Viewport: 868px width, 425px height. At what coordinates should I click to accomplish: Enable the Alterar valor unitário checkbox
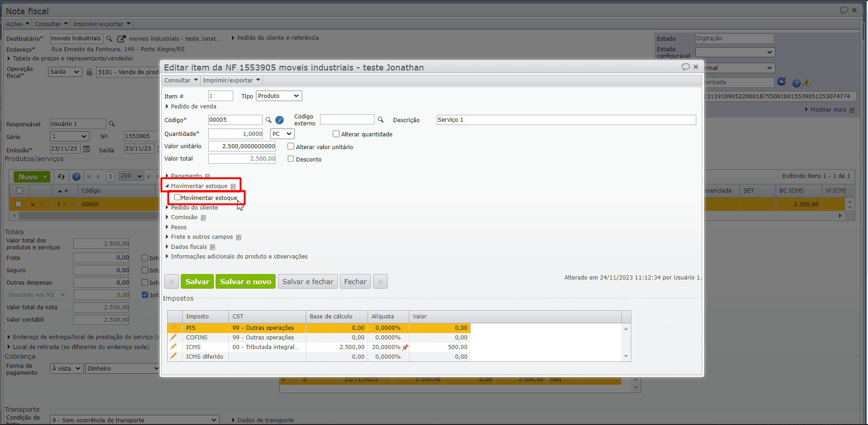pyautogui.click(x=291, y=146)
